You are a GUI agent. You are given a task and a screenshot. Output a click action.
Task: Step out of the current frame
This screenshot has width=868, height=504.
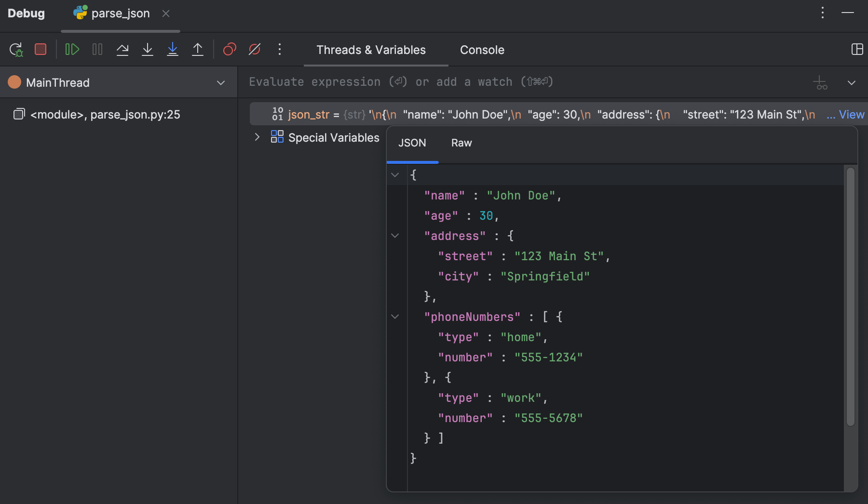[x=198, y=49]
